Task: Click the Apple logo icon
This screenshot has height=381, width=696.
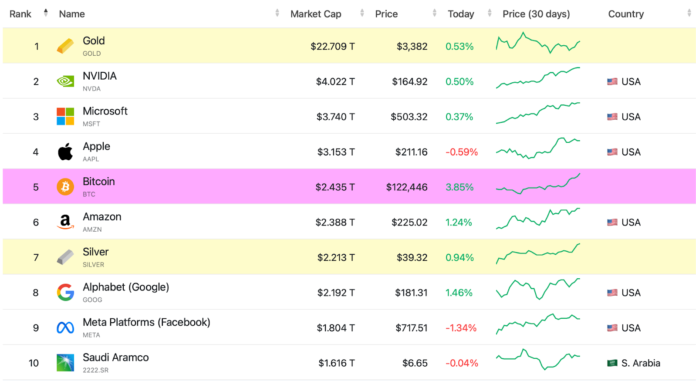Action: pos(65,151)
